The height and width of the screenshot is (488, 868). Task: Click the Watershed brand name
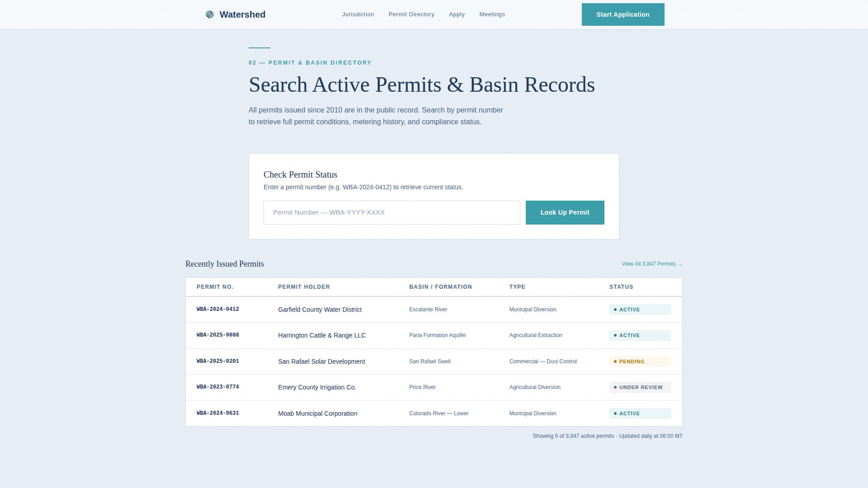click(242, 14)
